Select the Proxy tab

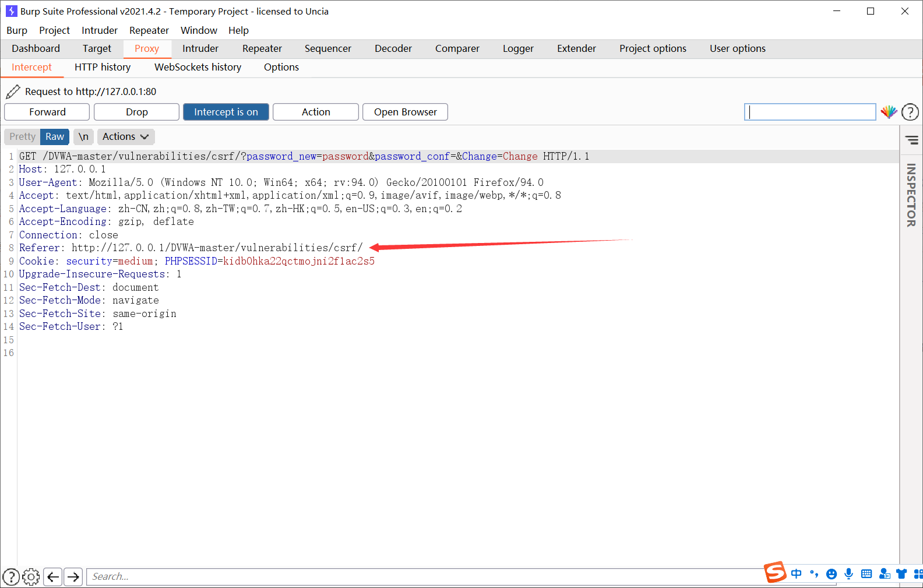click(147, 48)
